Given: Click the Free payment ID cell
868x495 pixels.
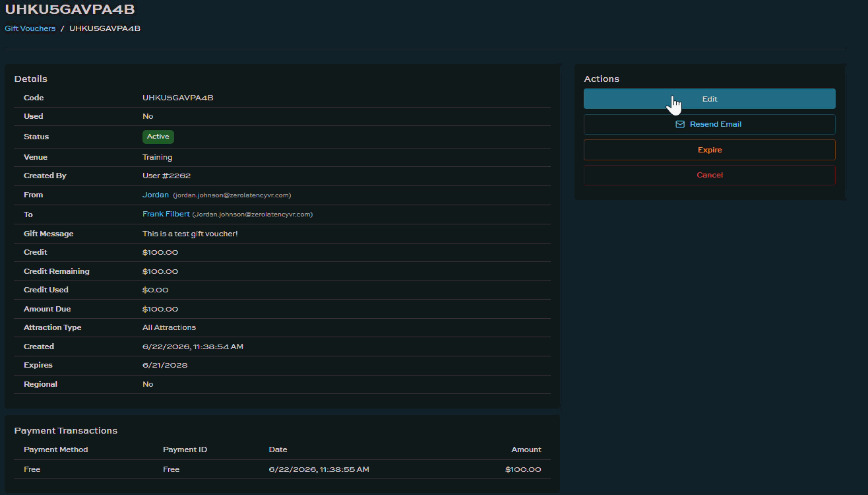Looking at the screenshot, I should click(171, 469).
